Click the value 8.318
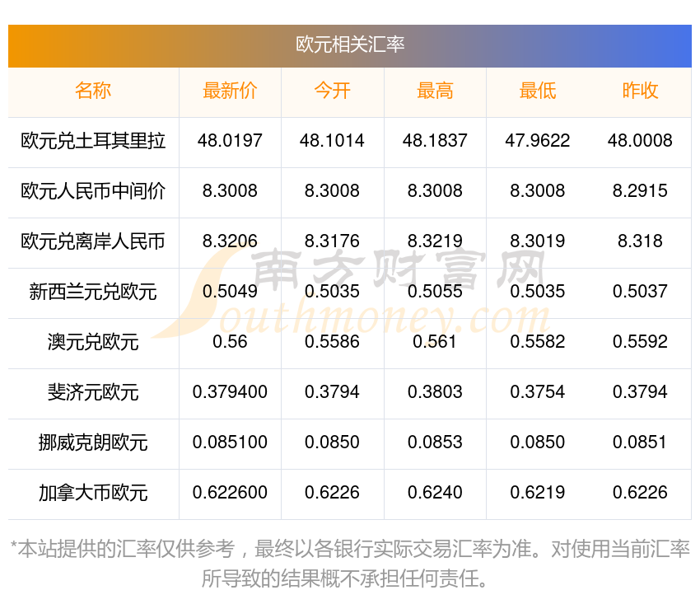Screen dimensions: 700x604 [640, 241]
